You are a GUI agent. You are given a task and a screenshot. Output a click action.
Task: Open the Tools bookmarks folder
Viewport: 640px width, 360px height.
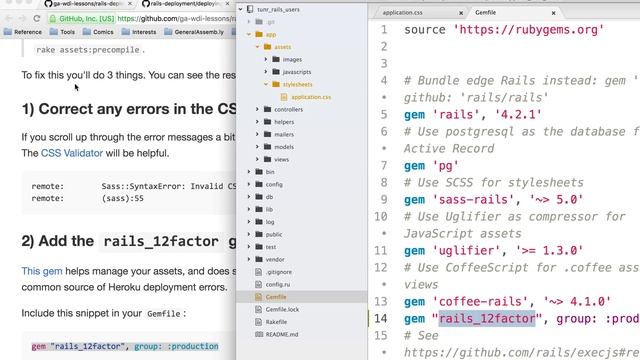[x=62, y=32]
